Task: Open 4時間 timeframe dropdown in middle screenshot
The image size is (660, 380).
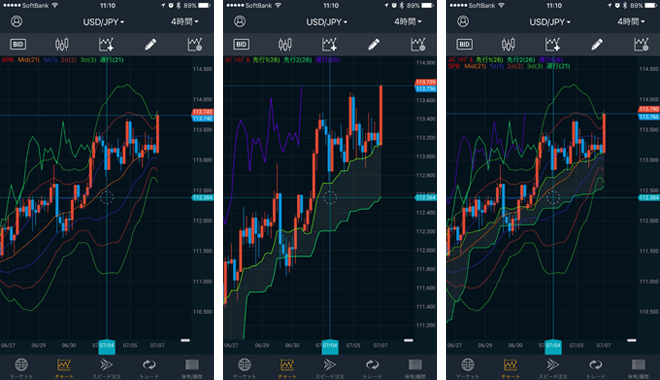Action: [408, 21]
